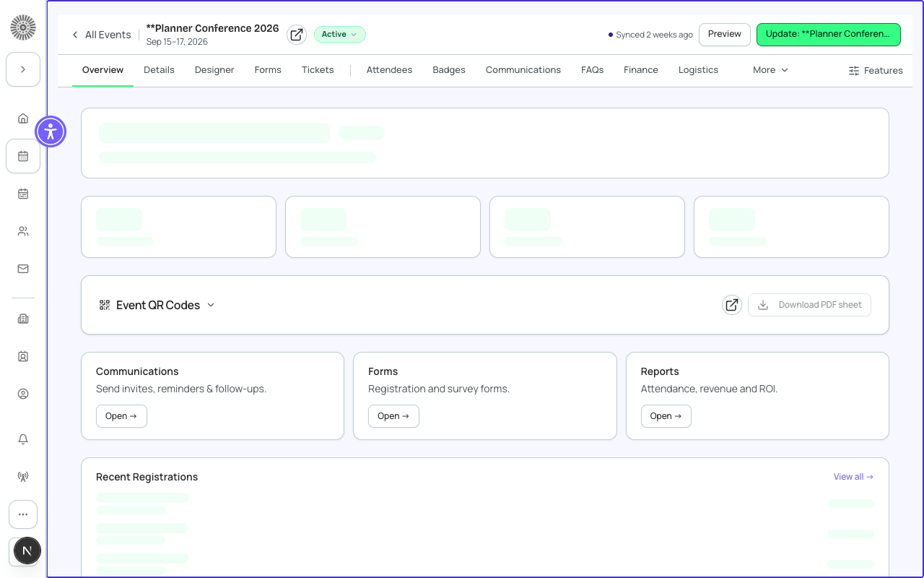This screenshot has height=578, width=924.
Task: Click the N avatar button
Action: point(27,551)
